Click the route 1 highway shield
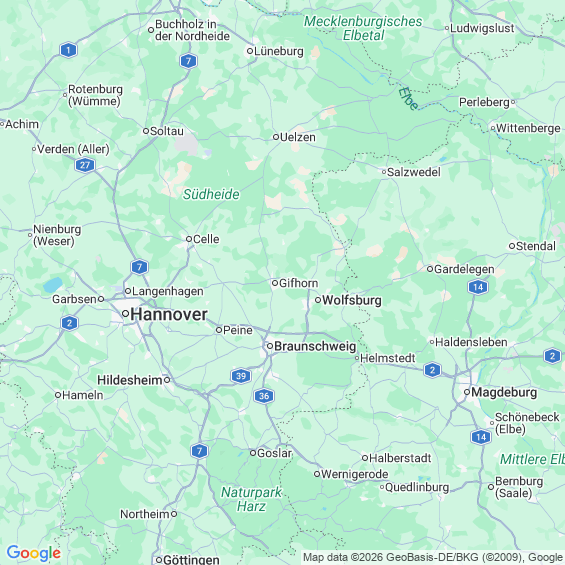The width and height of the screenshot is (565, 565). click(x=68, y=50)
